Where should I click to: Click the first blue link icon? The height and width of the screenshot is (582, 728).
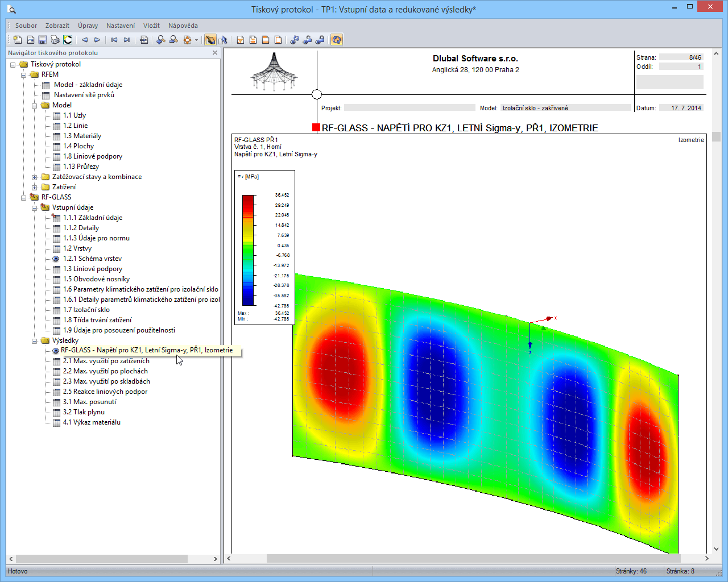pyautogui.click(x=295, y=40)
